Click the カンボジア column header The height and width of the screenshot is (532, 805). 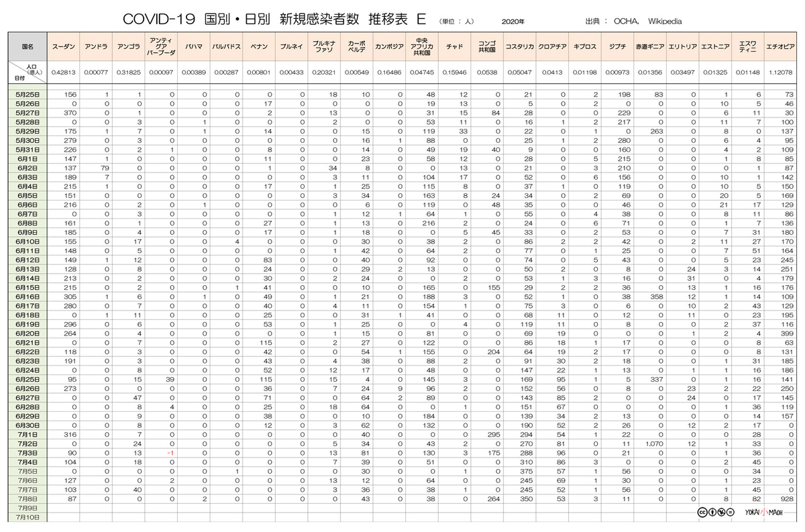click(389, 47)
